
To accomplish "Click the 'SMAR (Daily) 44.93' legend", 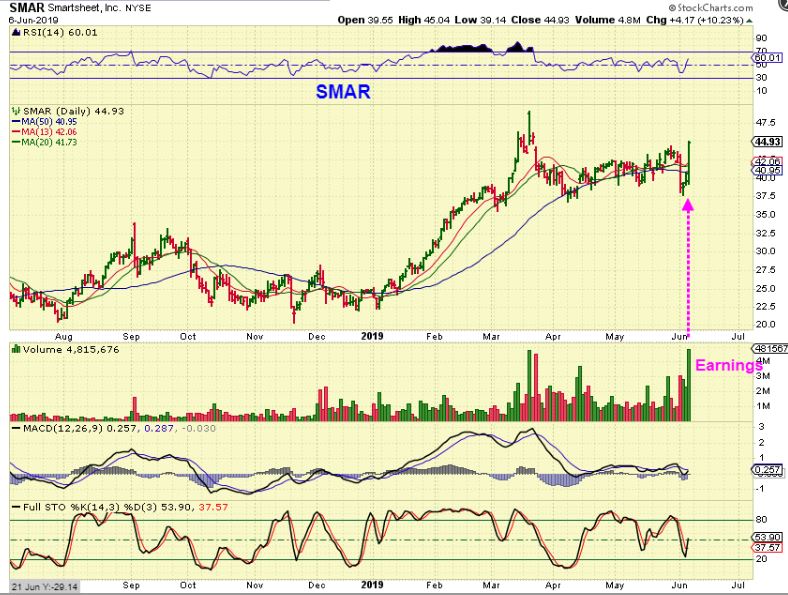I will click(73, 111).
